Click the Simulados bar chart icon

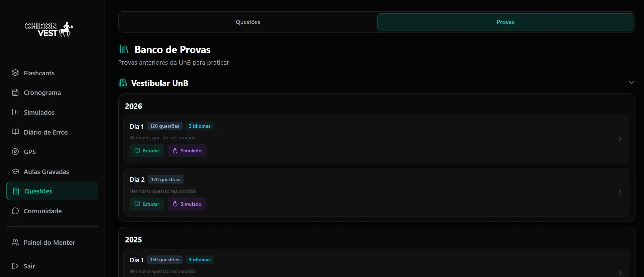pyautogui.click(x=15, y=112)
